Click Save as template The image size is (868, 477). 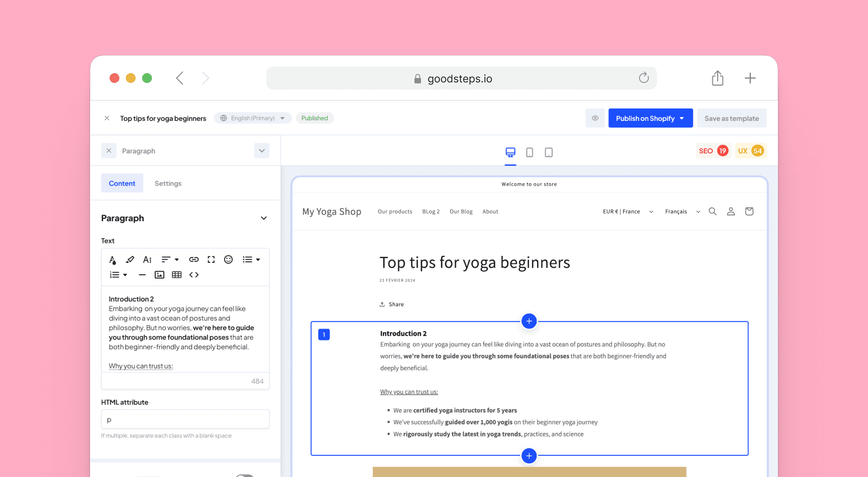731,118
